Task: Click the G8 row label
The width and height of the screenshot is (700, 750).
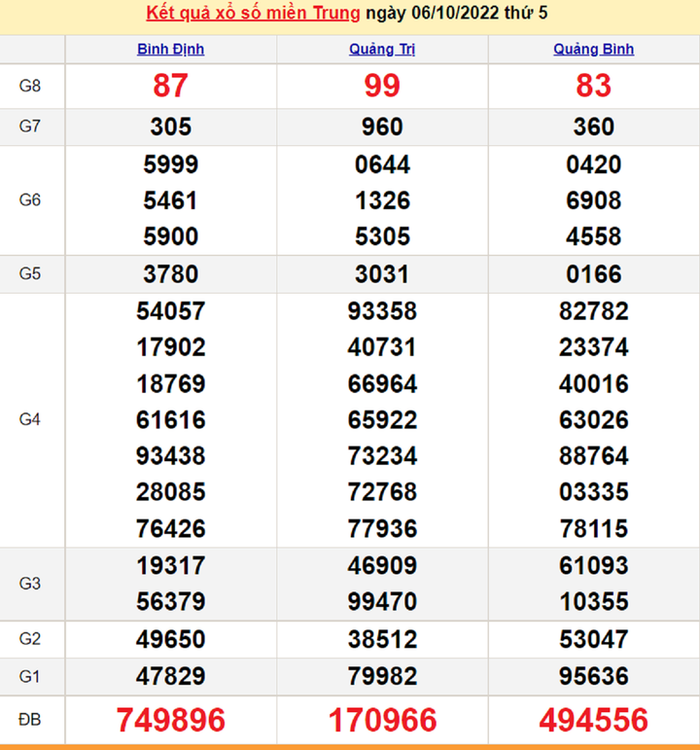Action: [30, 86]
